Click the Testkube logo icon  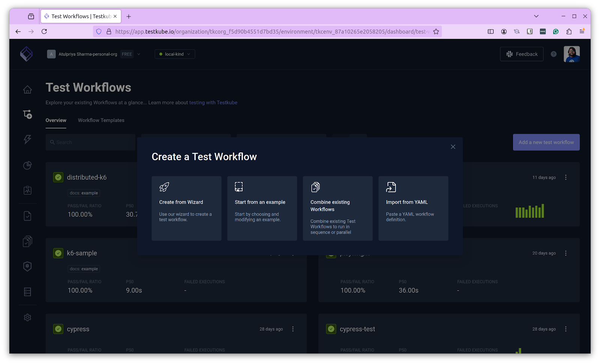[26, 54]
